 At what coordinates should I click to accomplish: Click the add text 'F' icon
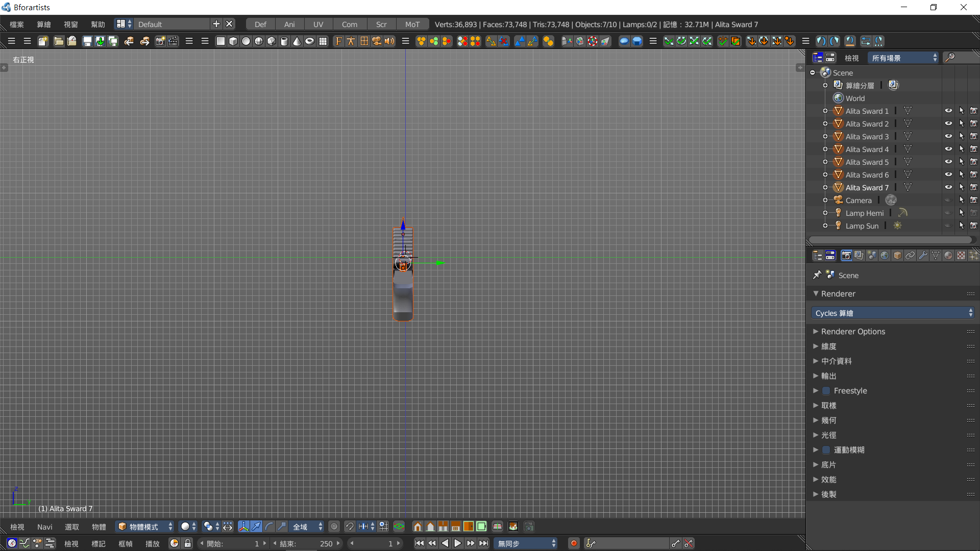338,41
